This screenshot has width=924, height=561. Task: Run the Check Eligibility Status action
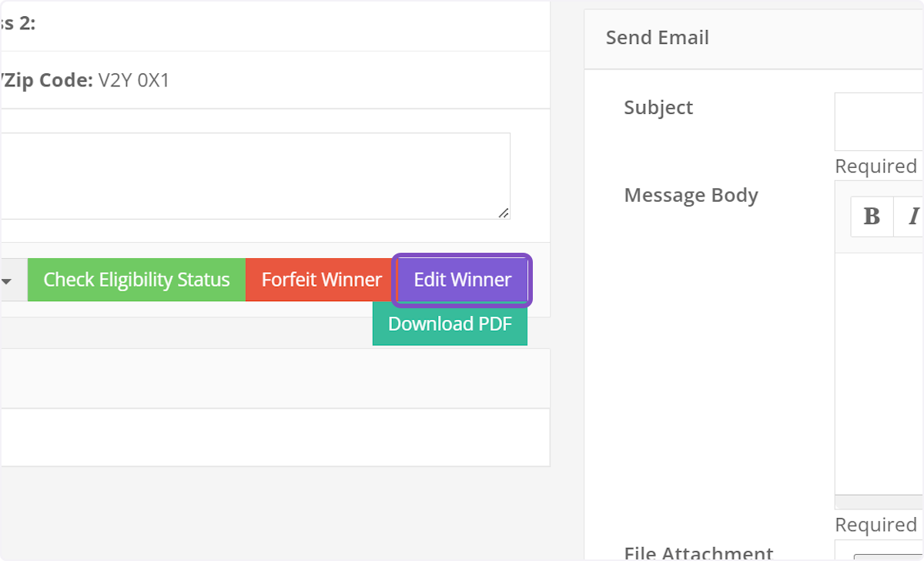pyautogui.click(x=136, y=280)
